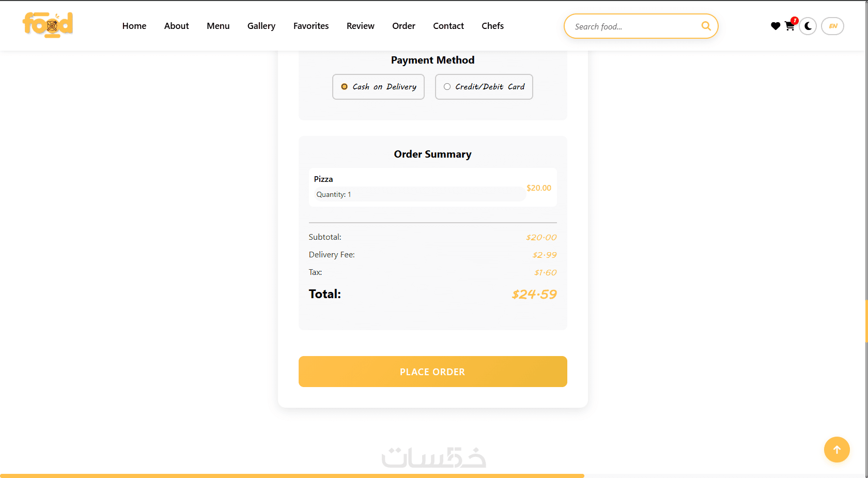Open favorites heart icon

click(775, 26)
